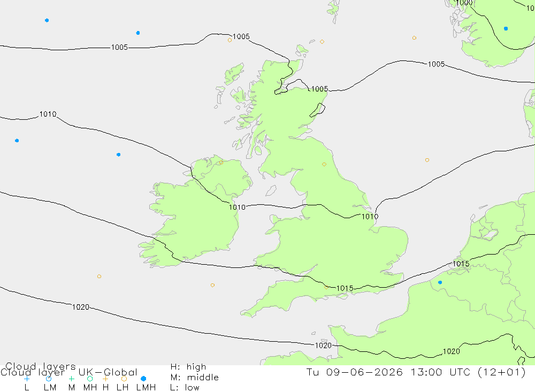Click the 'H: high' legend text
The height and width of the screenshot is (392, 535).
click(188, 367)
